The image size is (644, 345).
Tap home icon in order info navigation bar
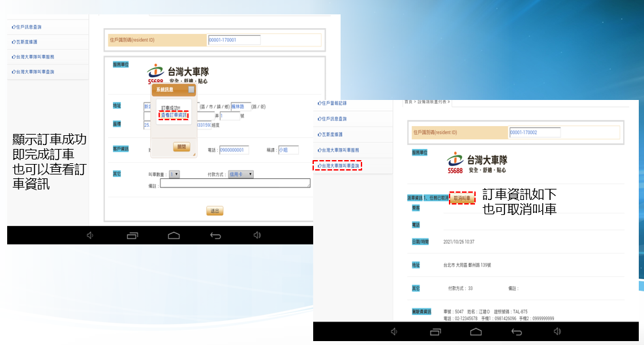(476, 331)
